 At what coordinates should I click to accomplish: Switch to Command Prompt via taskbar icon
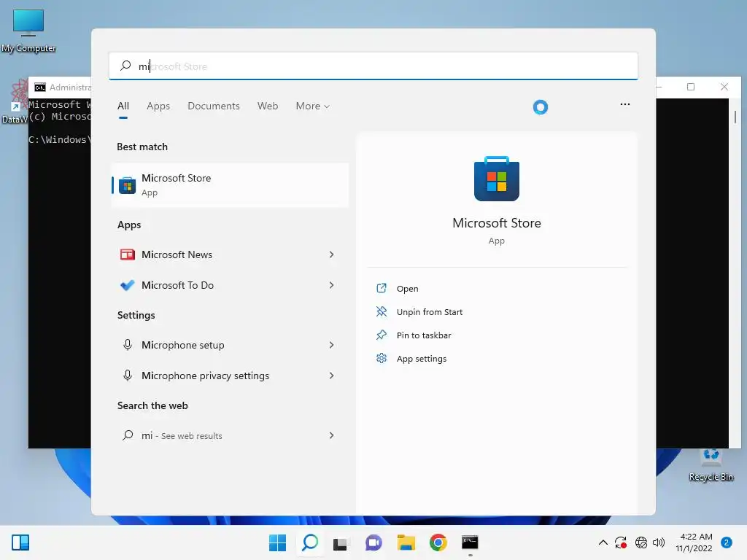471,542
